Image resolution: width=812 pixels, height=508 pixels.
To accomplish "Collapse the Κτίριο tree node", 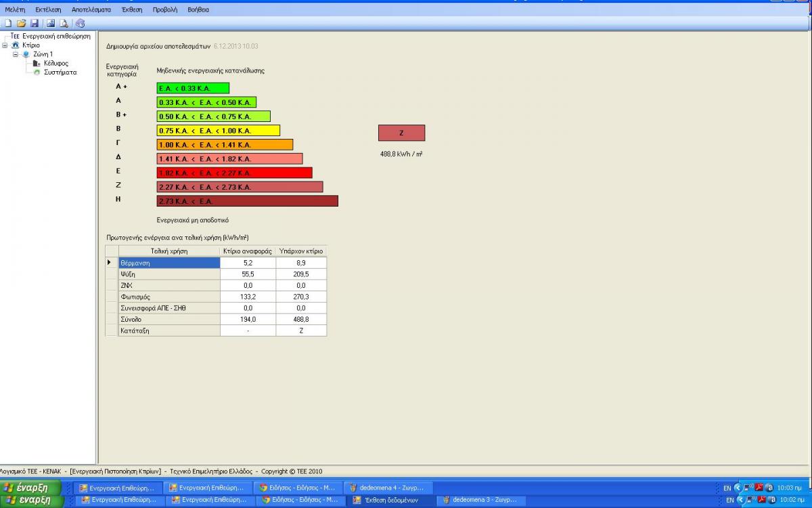I will tap(5, 45).
